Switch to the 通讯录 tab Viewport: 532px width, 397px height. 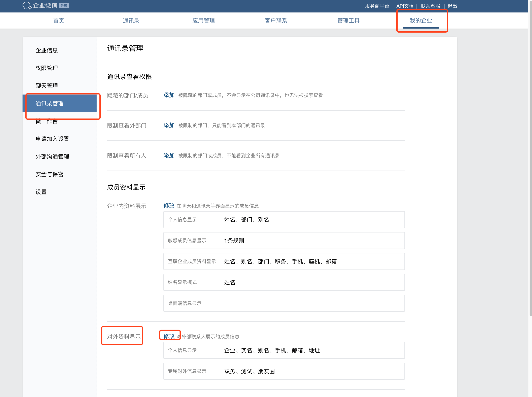coord(131,21)
